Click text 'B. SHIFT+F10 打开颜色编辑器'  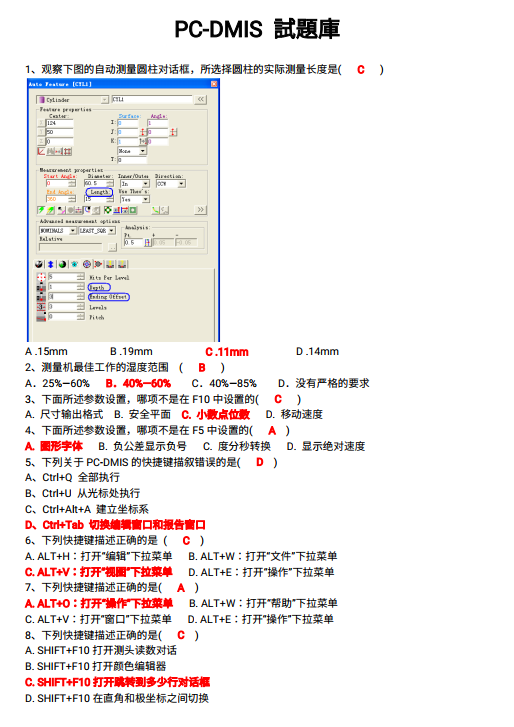(95, 666)
